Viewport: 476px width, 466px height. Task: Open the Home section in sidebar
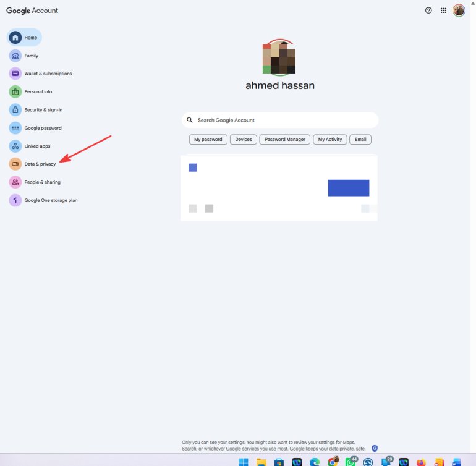(x=24, y=37)
